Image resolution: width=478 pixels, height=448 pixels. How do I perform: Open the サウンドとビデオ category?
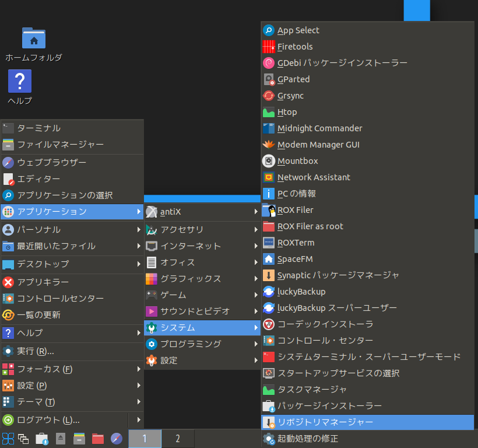(202, 311)
